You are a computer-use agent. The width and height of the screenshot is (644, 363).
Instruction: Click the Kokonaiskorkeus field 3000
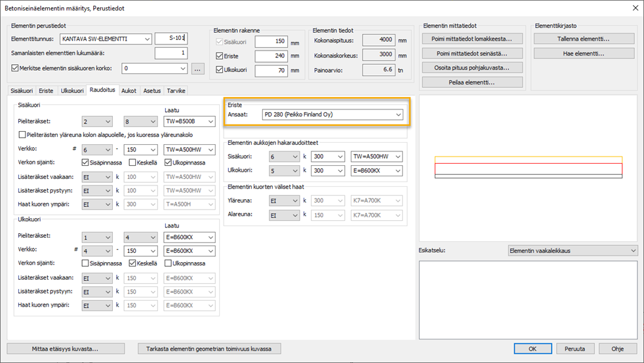pyautogui.click(x=378, y=54)
